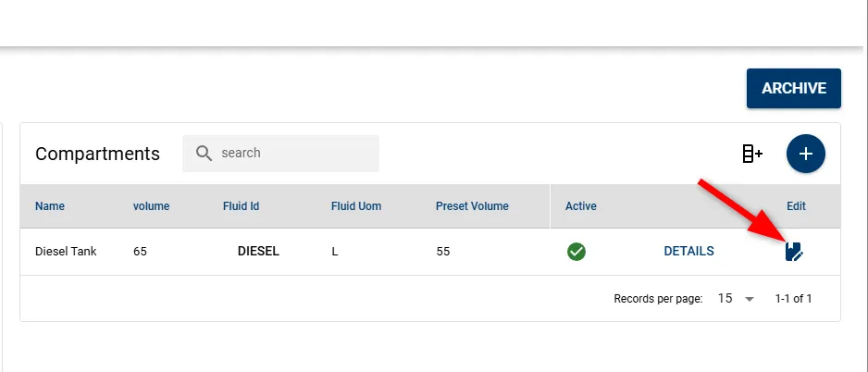Click into the compartments search field
This screenshot has width=868, height=372.
pos(280,154)
